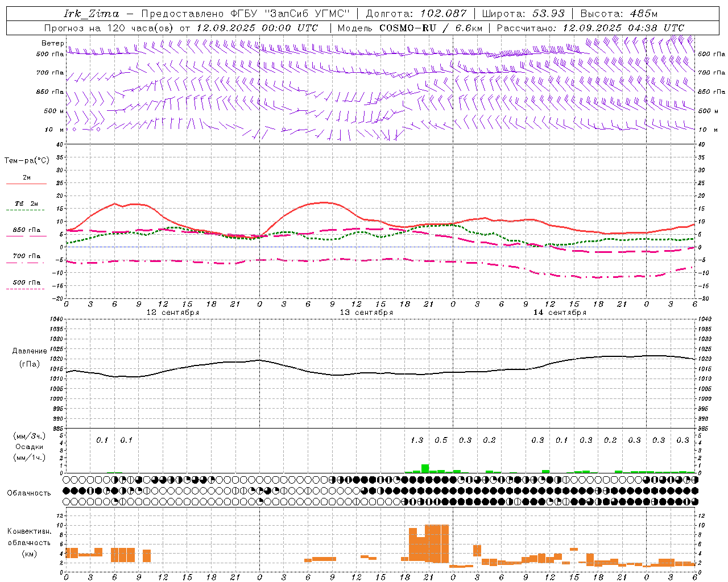The height and width of the screenshot is (582, 728).
Task: Click the 13 сентября date label
Action: [x=366, y=313]
